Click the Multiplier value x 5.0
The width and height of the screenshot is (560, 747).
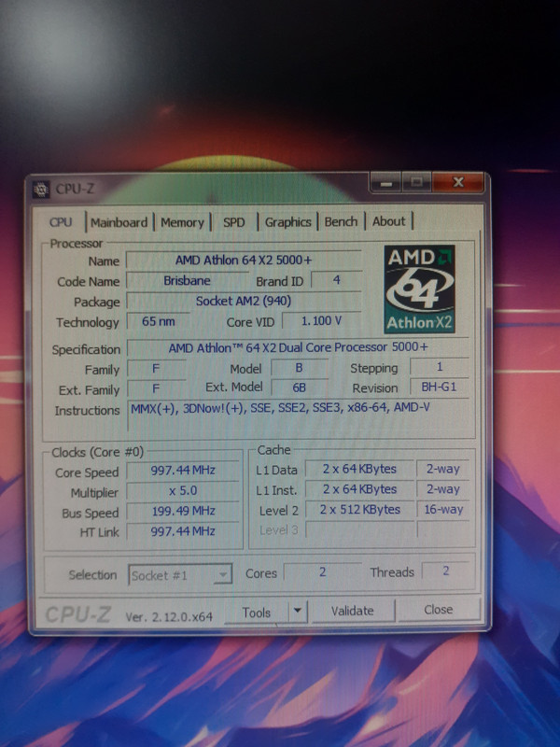pos(183,491)
